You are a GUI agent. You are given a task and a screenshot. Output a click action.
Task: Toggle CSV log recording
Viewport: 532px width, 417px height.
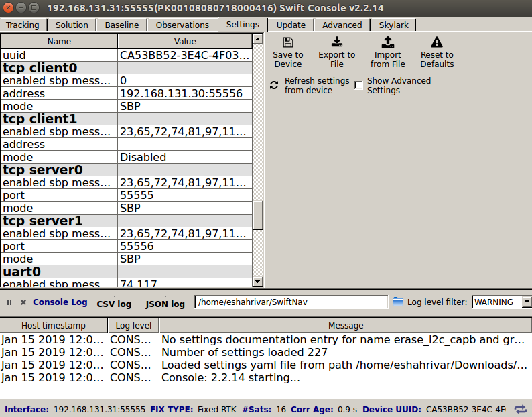[114, 304]
